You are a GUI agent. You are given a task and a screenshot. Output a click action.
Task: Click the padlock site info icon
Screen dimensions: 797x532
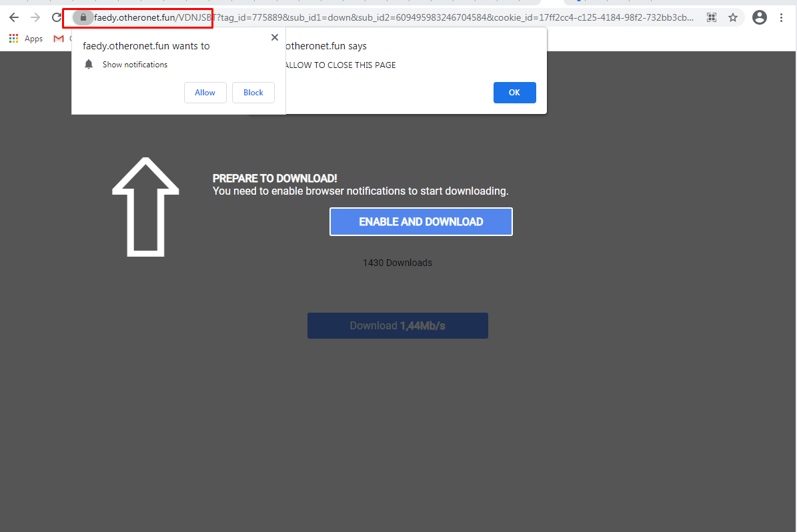coord(83,18)
